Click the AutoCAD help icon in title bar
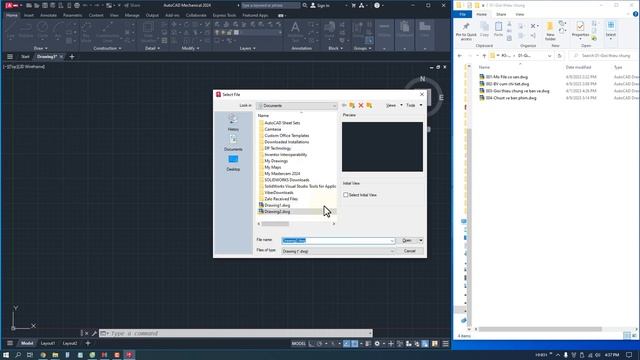640x360 pixels. pos(377,5)
